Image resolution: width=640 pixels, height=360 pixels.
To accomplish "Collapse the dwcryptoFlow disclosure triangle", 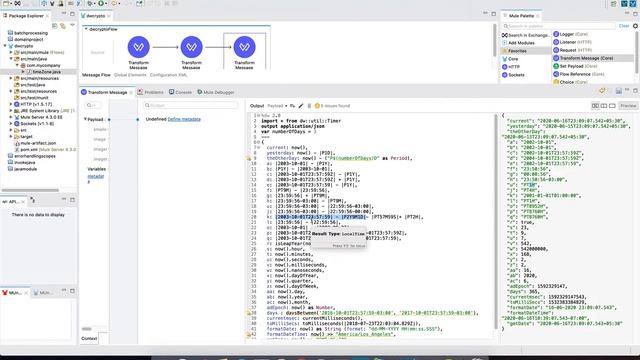I will point(86,29).
